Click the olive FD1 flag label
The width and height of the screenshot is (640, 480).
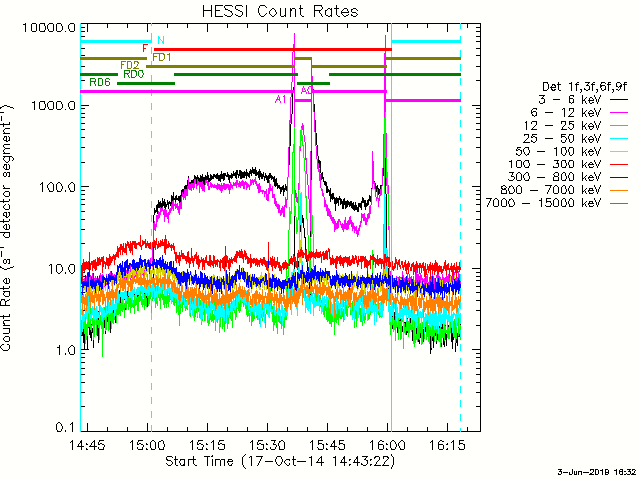click(162, 58)
